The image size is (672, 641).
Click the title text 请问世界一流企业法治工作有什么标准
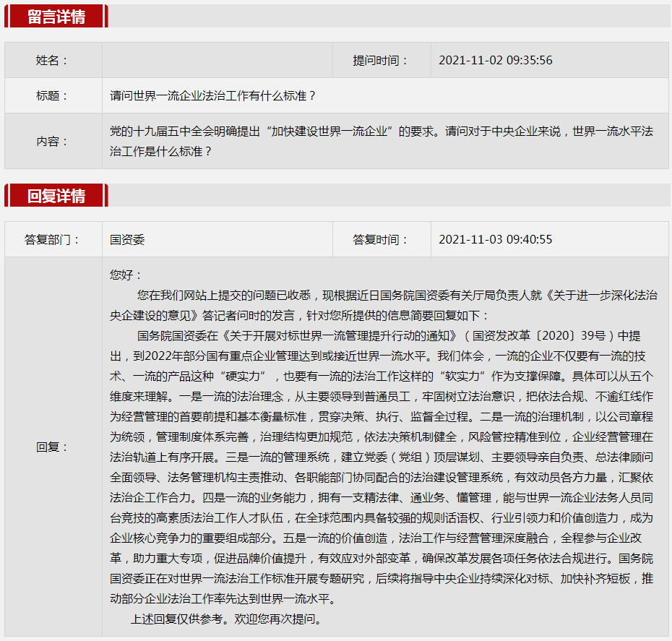[x=212, y=95]
